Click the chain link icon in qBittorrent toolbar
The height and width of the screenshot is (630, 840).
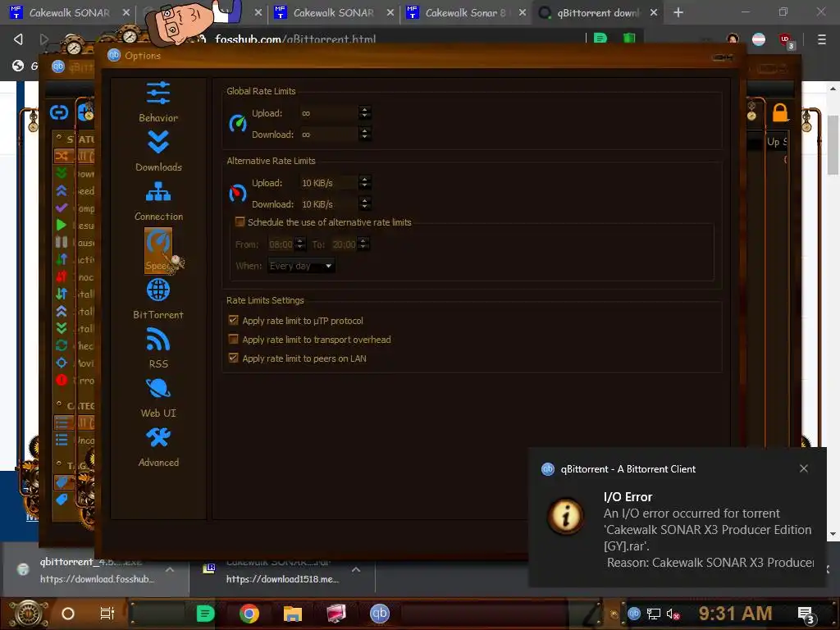tap(59, 112)
